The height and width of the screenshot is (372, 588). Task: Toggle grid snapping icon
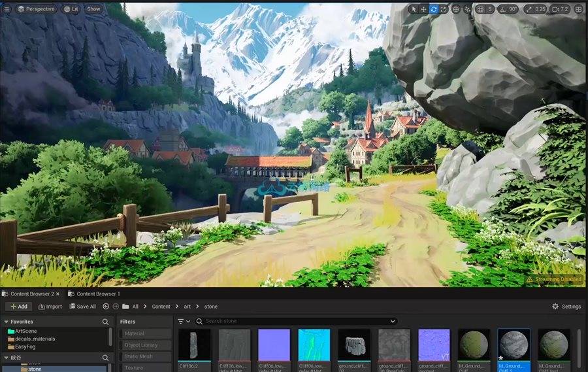pos(480,9)
